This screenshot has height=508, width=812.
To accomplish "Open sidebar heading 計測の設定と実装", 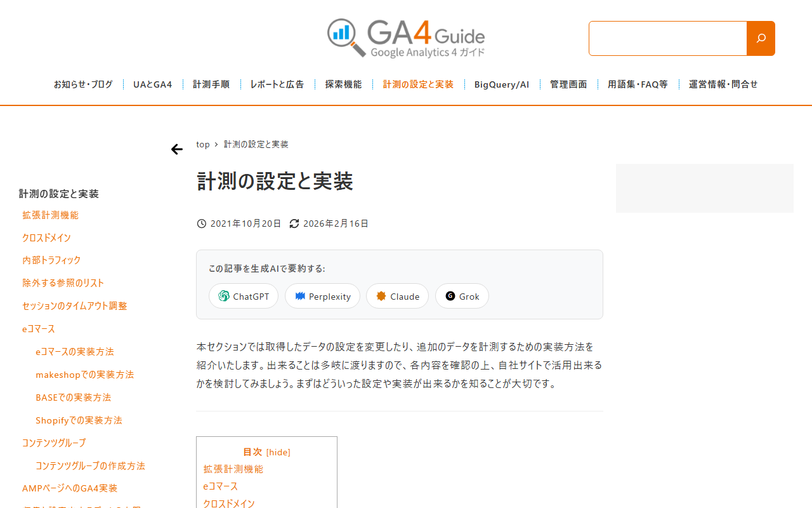I will tap(59, 194).
